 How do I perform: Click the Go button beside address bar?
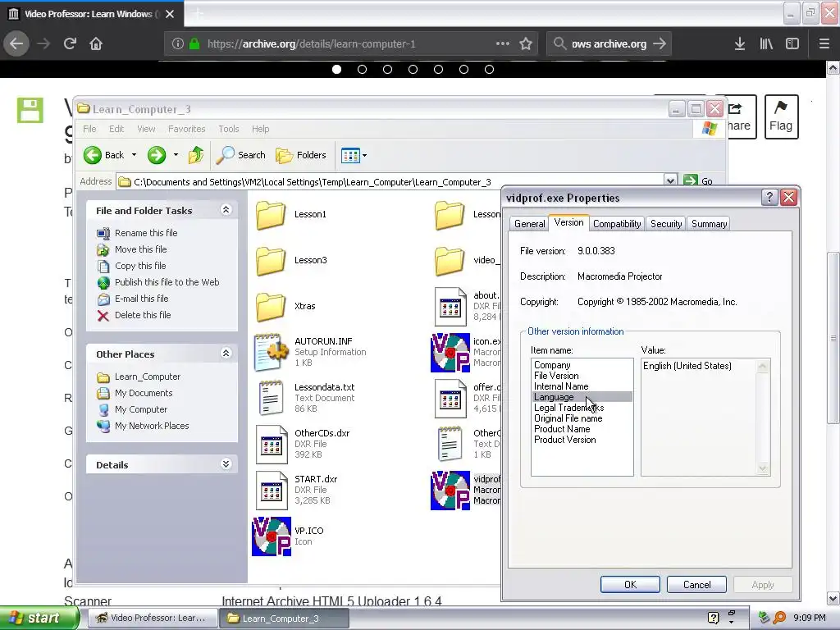(x=699, y=181)
